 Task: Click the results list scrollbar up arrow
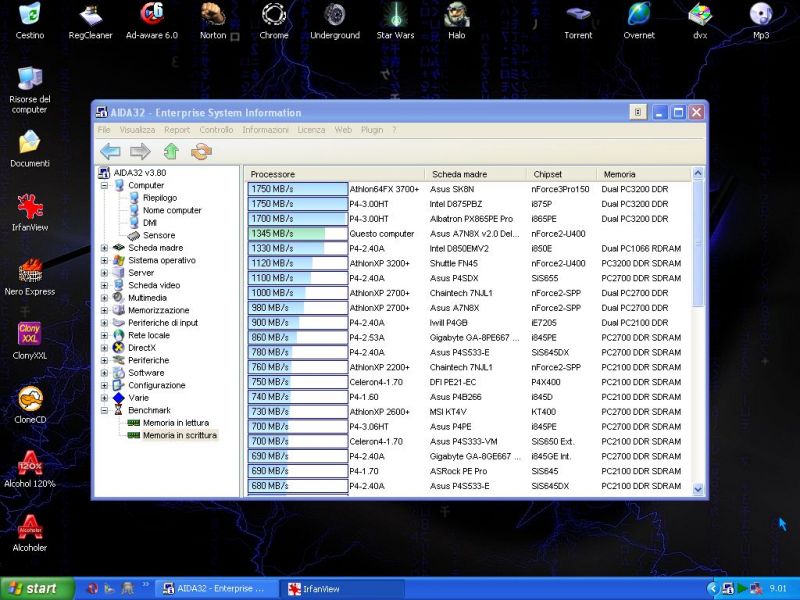click(697, 173)
